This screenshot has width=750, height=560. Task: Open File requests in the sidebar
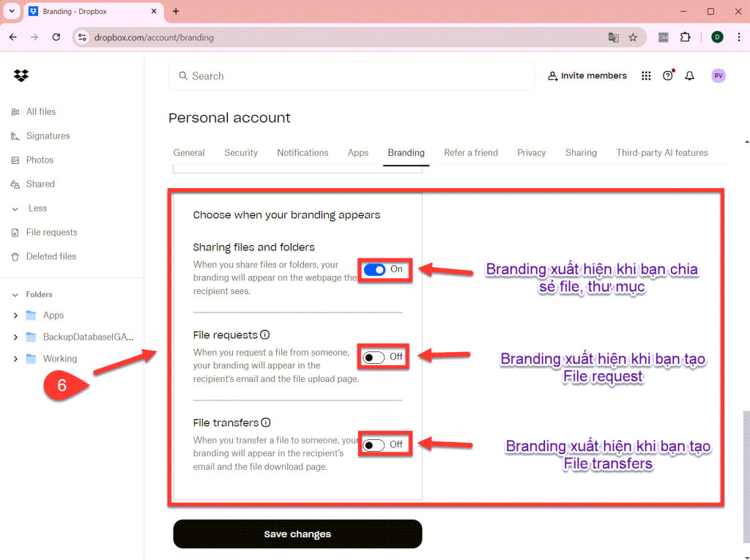[44, 232]
